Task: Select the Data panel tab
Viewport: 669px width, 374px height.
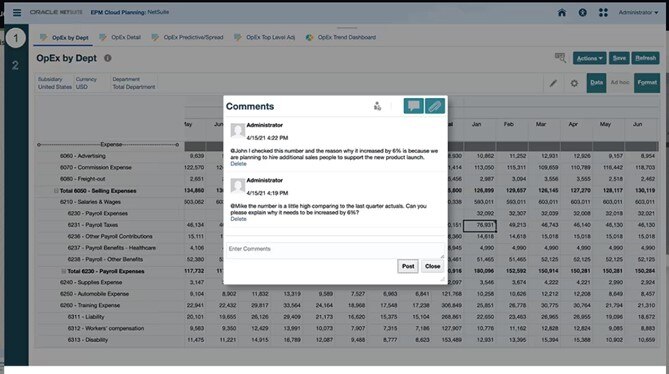Action: coord(596,83)
